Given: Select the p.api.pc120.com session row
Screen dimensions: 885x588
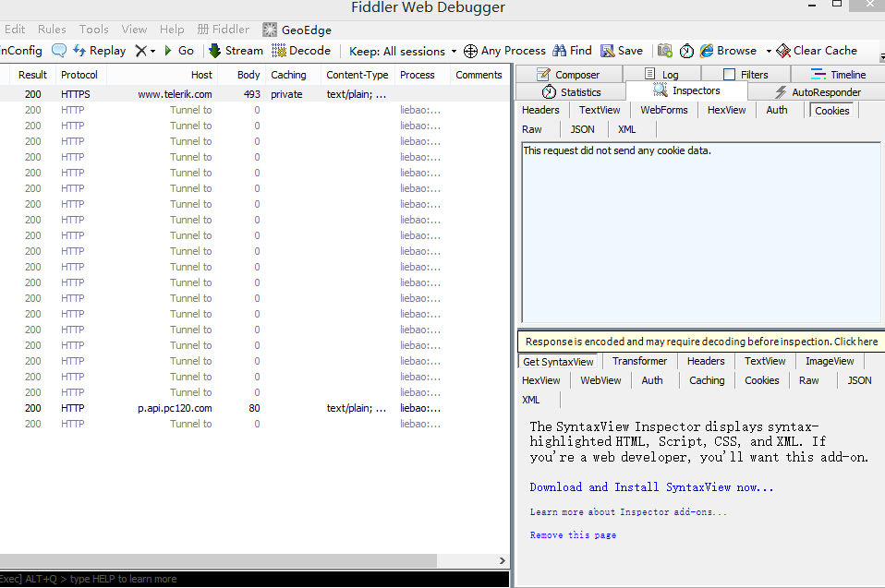Looking at the screenshot, I should tap(255, 408).
